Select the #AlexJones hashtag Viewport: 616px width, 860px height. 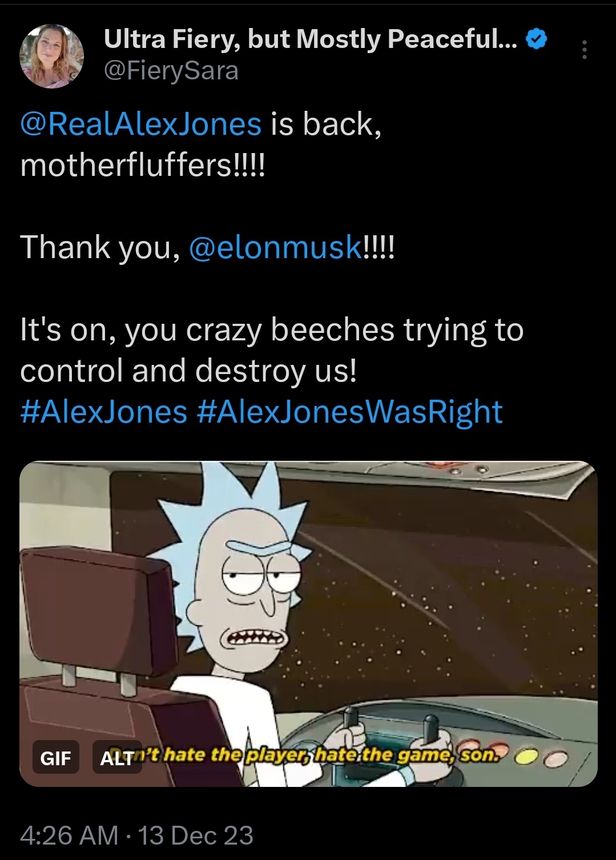104,412
